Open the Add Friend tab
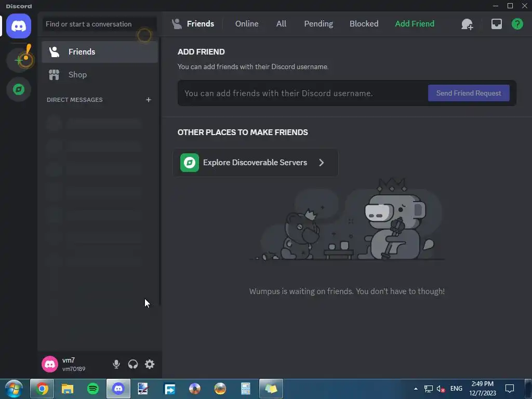Image resolution: width=532 pixels, height=399 pixels. (414, 24)
